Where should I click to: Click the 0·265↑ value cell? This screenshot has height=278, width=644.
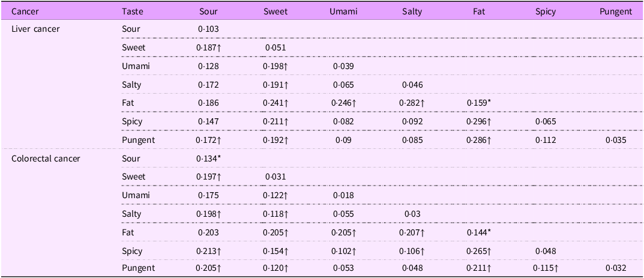pos(480,250)
